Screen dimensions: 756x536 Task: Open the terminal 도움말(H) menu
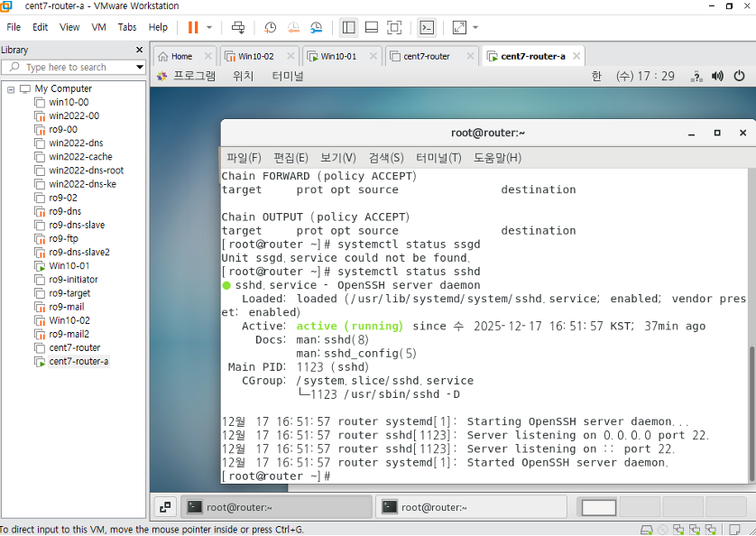point(497,158)
